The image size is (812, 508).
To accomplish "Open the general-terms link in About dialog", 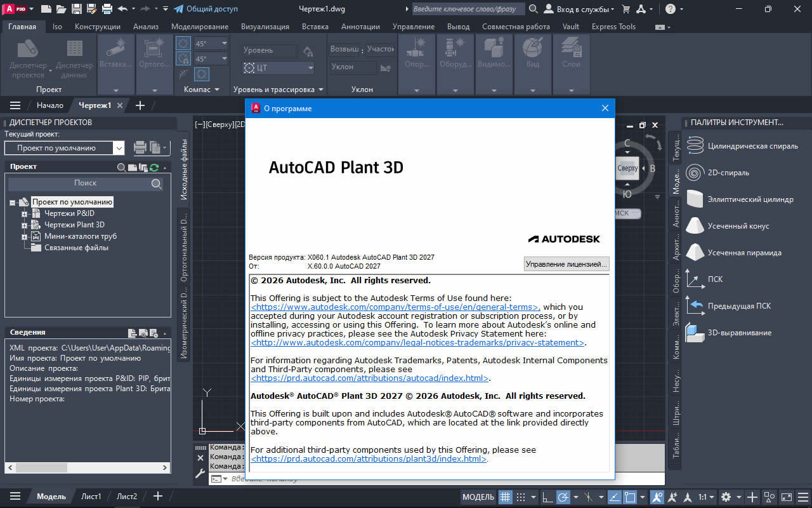I will pyautogui.click(x=395, y=307).
